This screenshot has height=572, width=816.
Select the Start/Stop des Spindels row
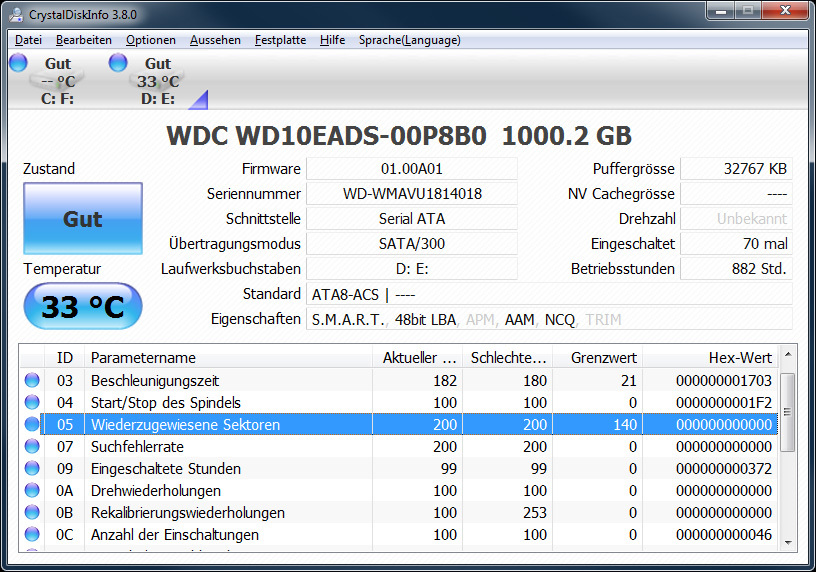399,402
